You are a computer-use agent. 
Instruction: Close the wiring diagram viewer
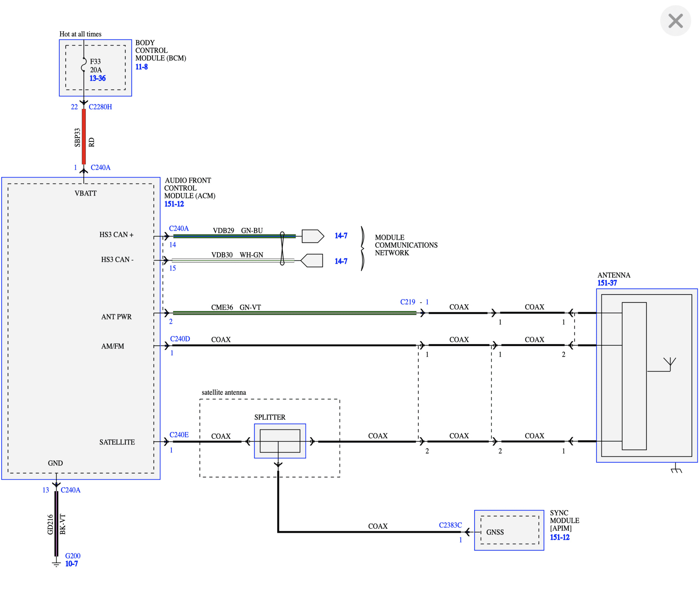coord(675,21)
